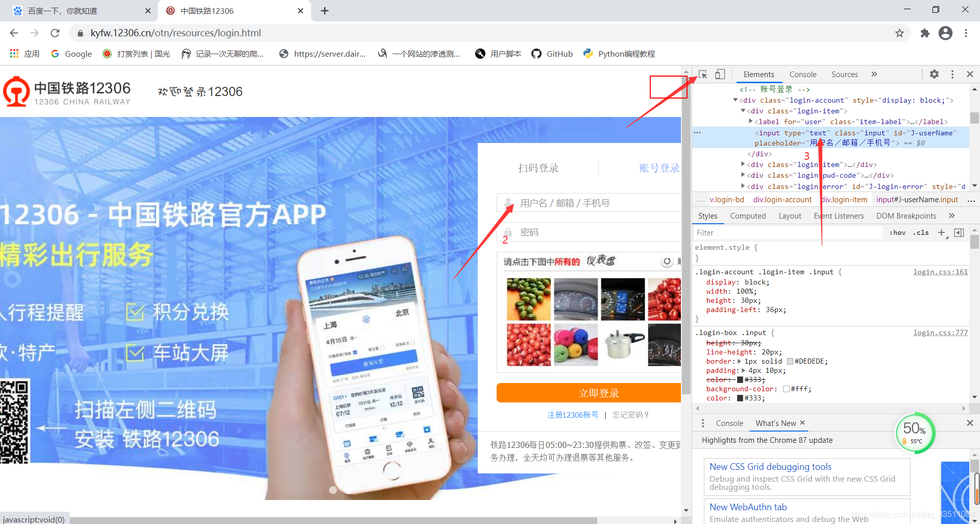
Task: Show more DevTools panels chevron
Action: [874, 74]
